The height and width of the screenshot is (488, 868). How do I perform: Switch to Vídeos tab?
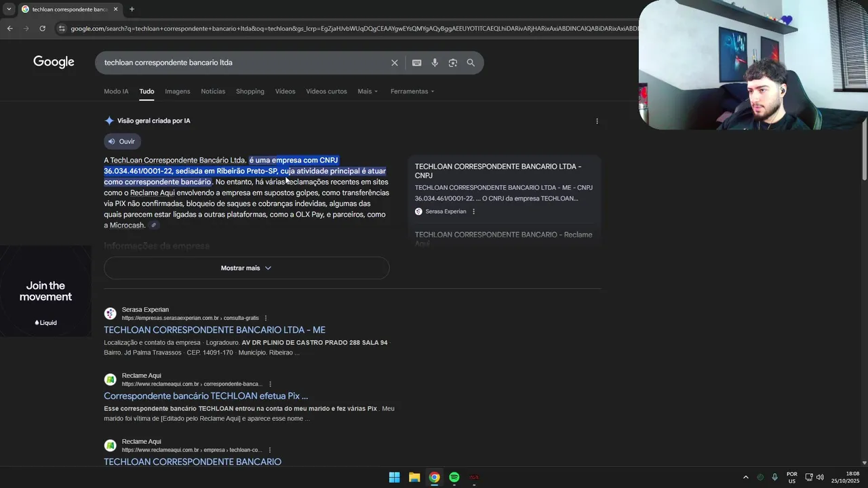(285, 91)
